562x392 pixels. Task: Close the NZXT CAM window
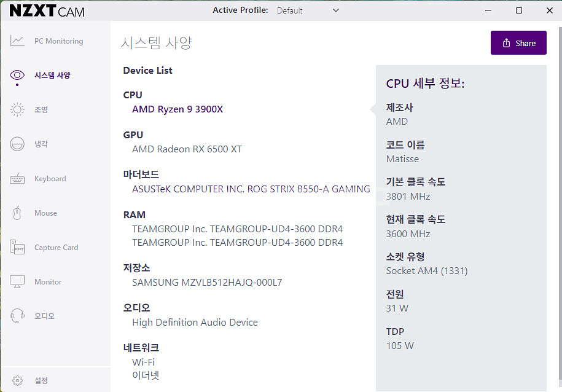tap(550, 10)
